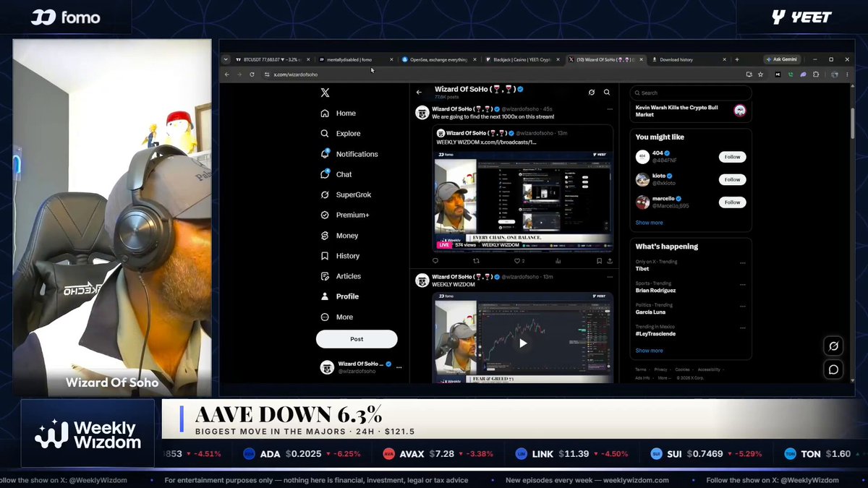
Task: Open Money in the X sidebar
Action: tap(339, 236)
